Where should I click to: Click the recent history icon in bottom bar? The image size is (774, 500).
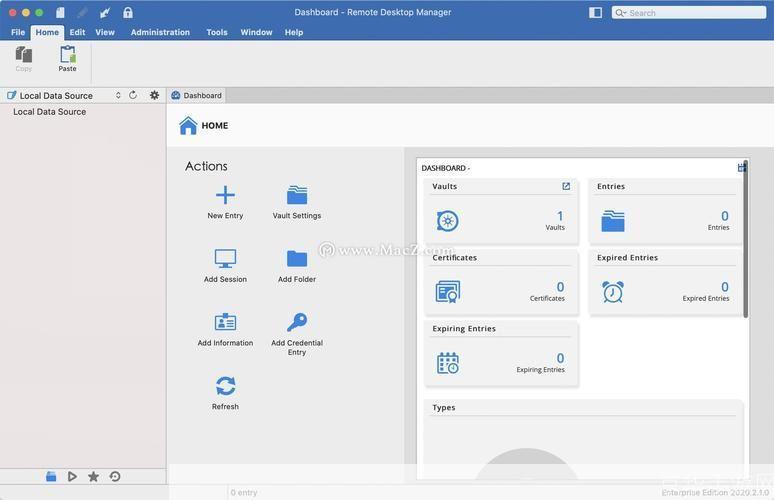(115, 476)
